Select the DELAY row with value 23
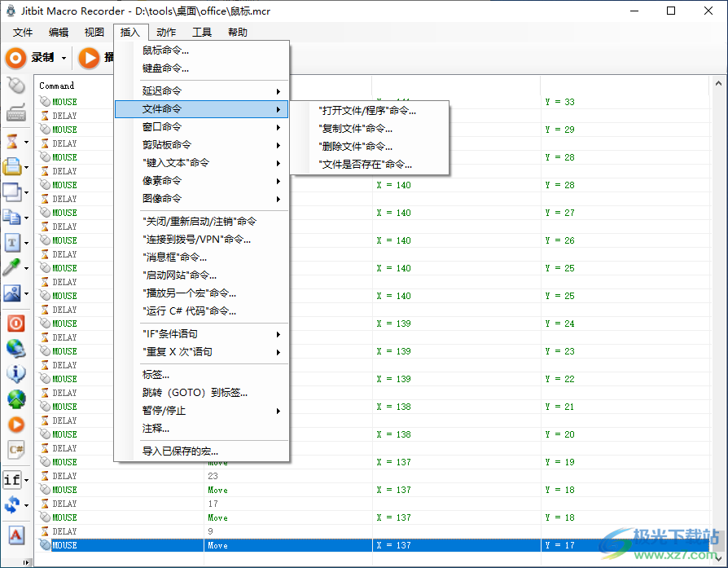 [372, 476]
